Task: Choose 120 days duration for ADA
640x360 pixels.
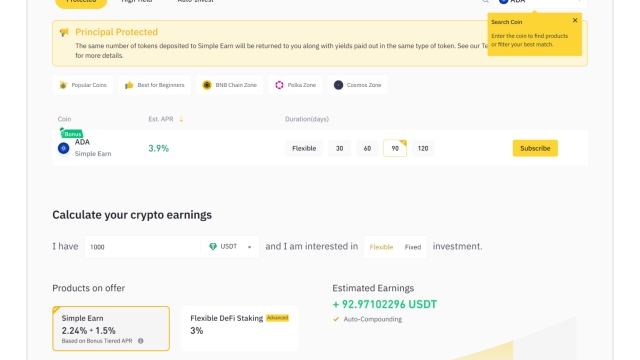Action: pos(423,148)
